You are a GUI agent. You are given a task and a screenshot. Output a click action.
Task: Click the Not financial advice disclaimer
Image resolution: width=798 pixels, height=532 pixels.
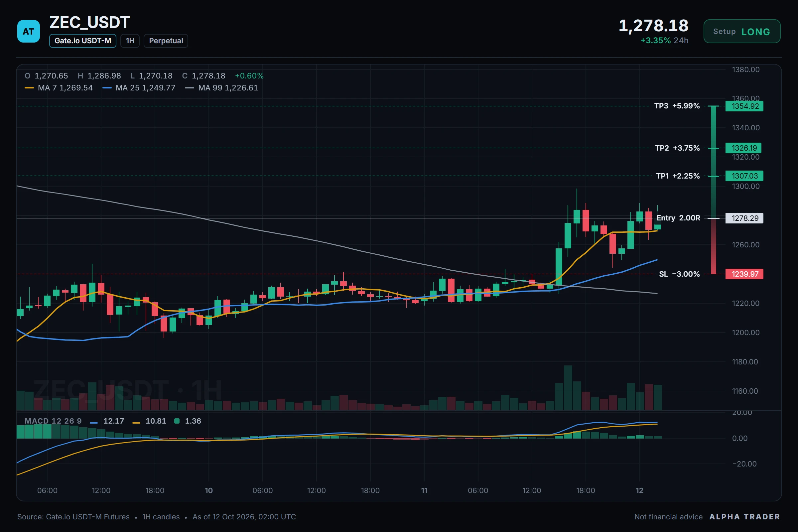(x=668, y=517)
